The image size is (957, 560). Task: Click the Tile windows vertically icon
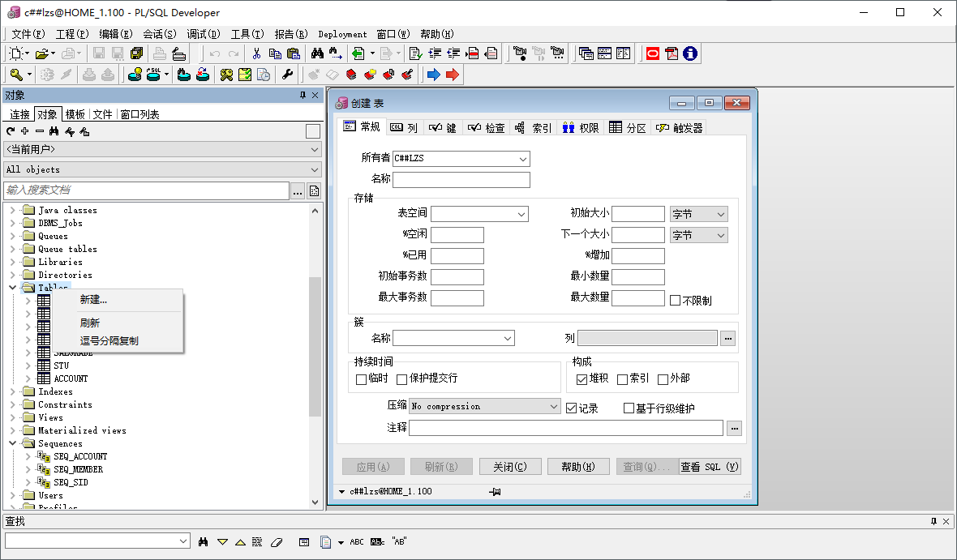[x=623, y=53]
